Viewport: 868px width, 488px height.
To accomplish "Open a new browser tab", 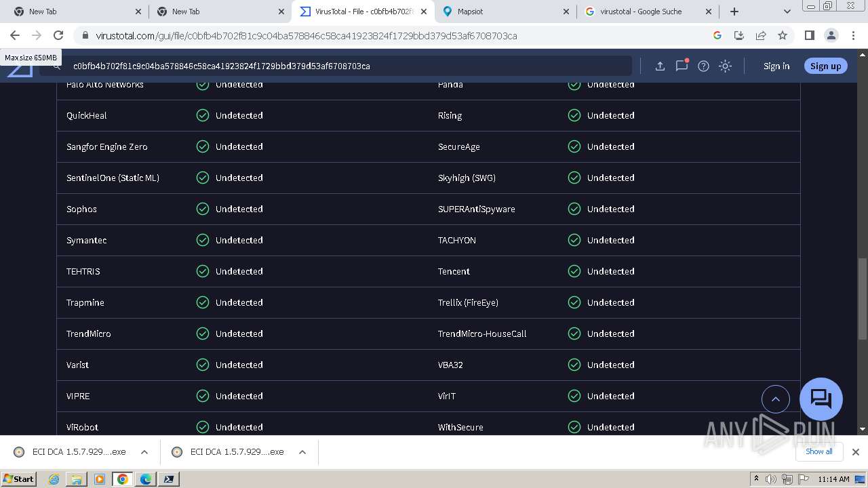I will point(734,12).
